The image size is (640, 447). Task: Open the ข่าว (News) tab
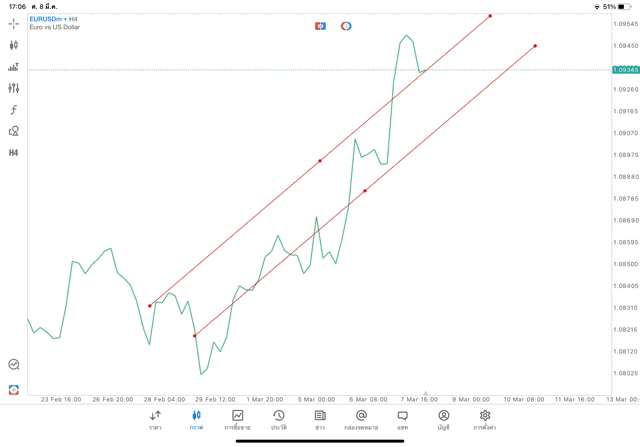coord(320,419)
